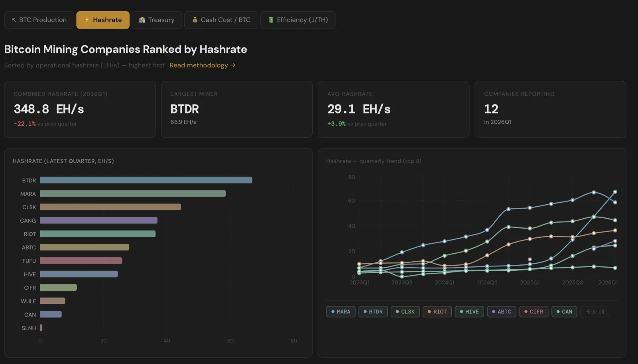Toggle MARA series in trend legend

pyautogui.click(x=341, y=312)
